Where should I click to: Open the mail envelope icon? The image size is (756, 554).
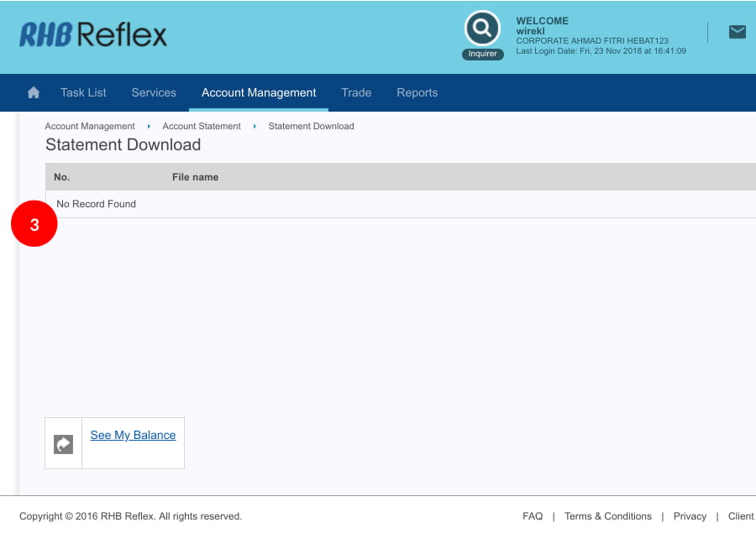click(737, 32)
